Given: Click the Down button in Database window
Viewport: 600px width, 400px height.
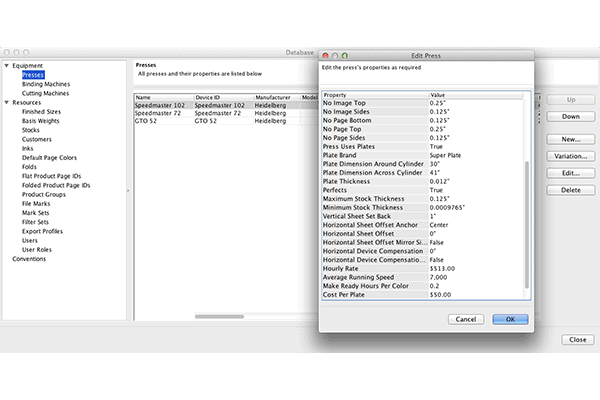Looking at the screenshot, I should tap(571, 116).
